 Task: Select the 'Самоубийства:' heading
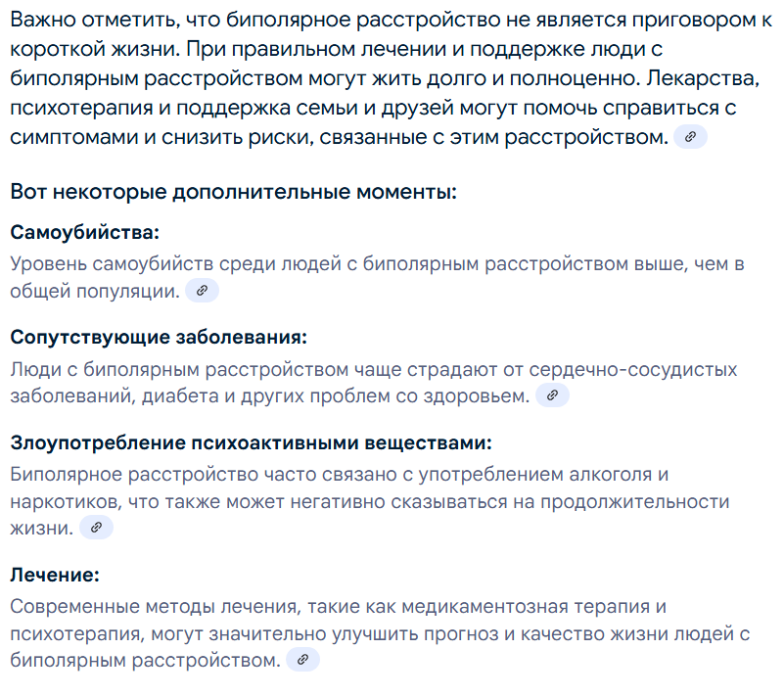pos(84,232)
